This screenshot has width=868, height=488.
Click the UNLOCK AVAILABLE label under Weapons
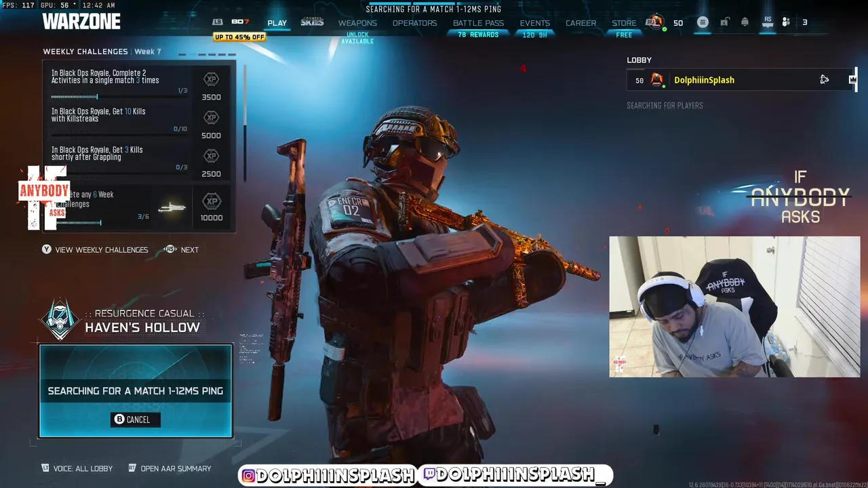point(357,38)
